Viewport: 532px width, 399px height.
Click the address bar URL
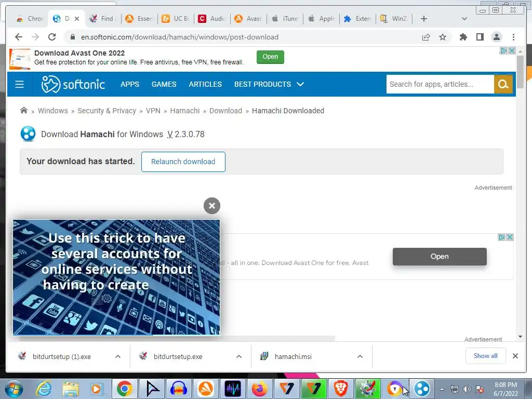tap(179, 37)
